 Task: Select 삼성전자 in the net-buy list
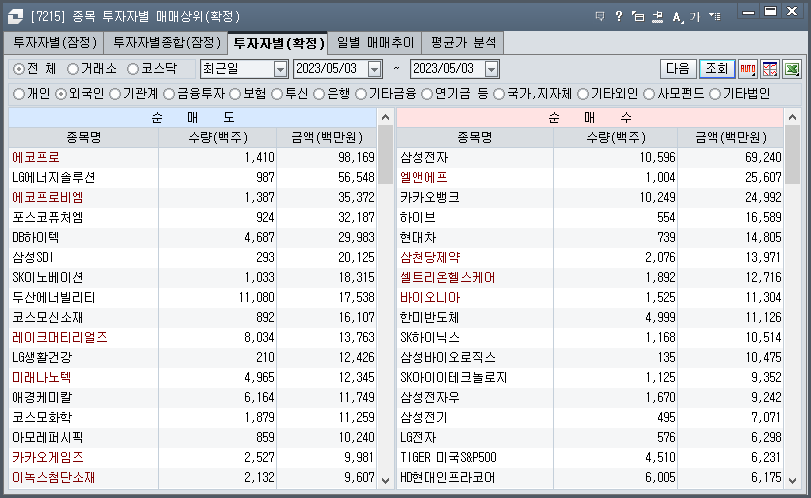click(x=424, y=157)
